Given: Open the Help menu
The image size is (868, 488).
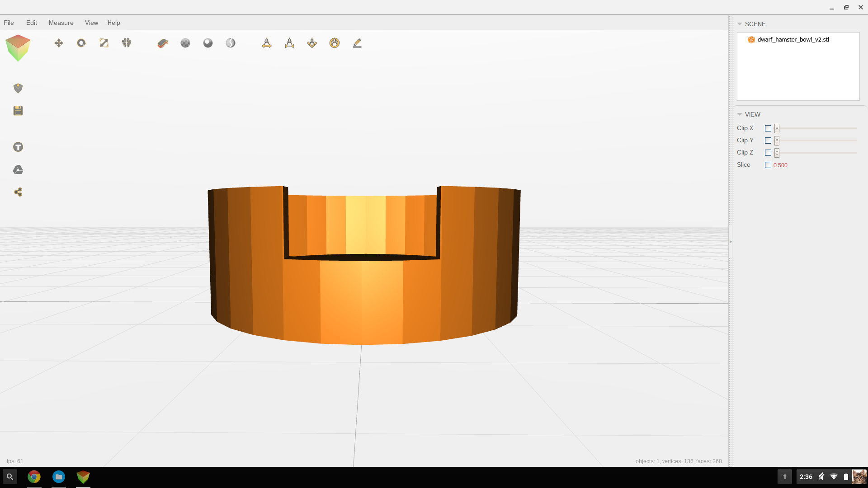Looking at the screenshot, I should [114, 23].
